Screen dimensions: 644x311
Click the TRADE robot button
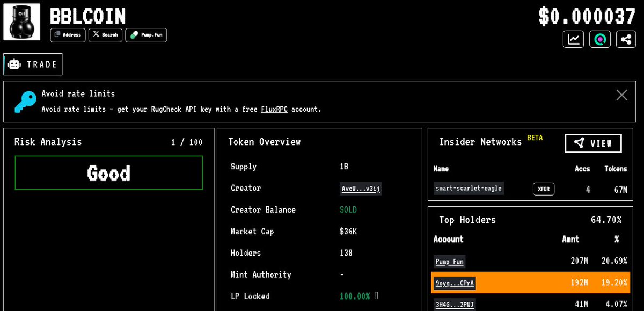(x=33, y=64)
